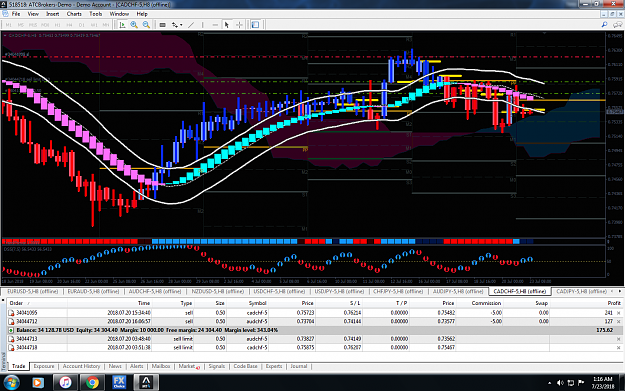Select the cursor arrow tool
Viewport: 625px width, 391px height.
pyautogui.click(x=227, y=25)
